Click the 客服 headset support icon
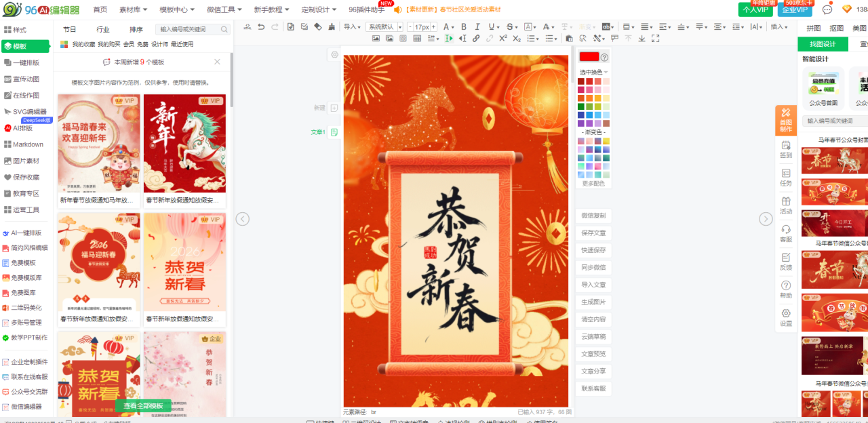The width and height of the screenshot is (868, 423). click(x=786, y=233)
